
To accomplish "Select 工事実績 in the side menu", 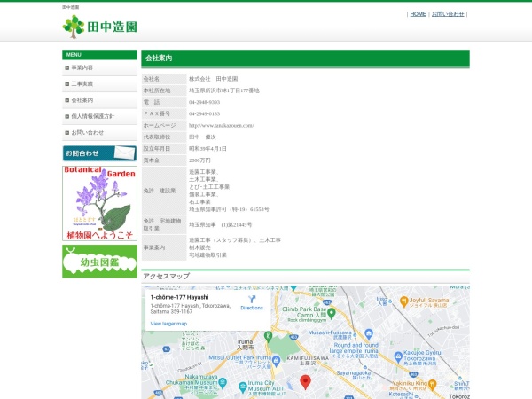I will coord(99,84).
